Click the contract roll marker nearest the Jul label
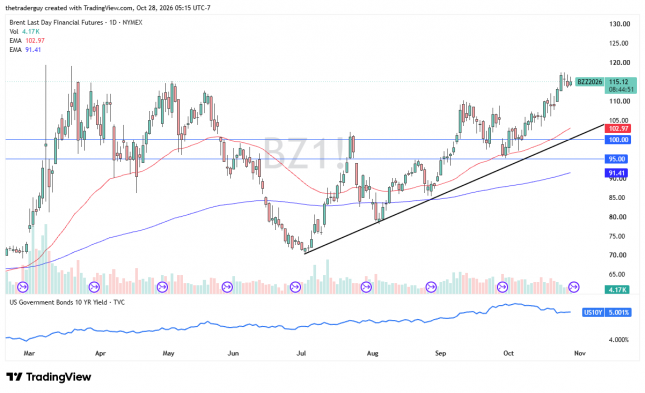The image size is (645, 393). [x=295, y=287]
